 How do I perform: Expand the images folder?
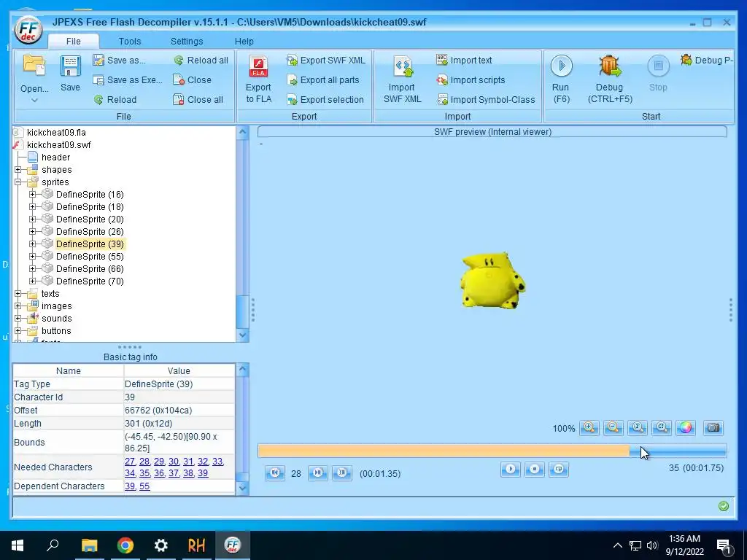click(18, 306)
